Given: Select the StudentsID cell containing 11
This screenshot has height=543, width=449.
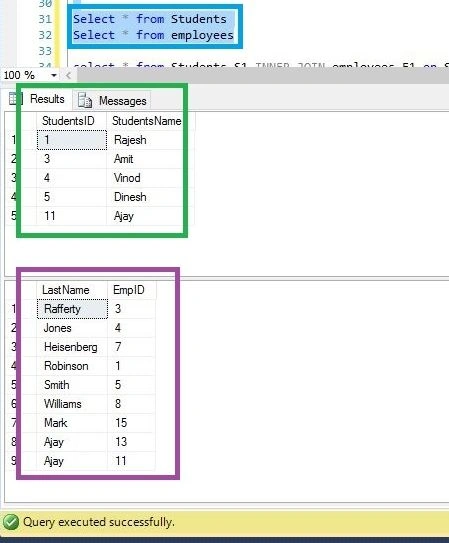Looking at the screenshot, I should (x=72, y=216).
